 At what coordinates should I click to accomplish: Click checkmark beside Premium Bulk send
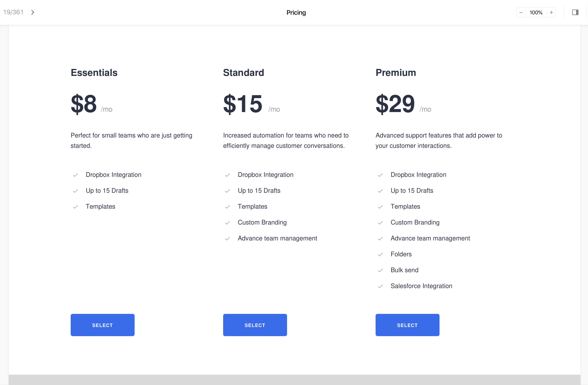point(380,271)
